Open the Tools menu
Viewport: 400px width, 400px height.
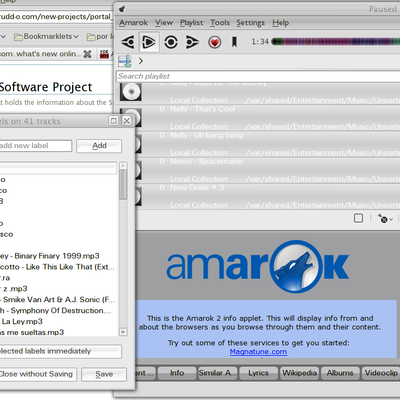(220, 23)
